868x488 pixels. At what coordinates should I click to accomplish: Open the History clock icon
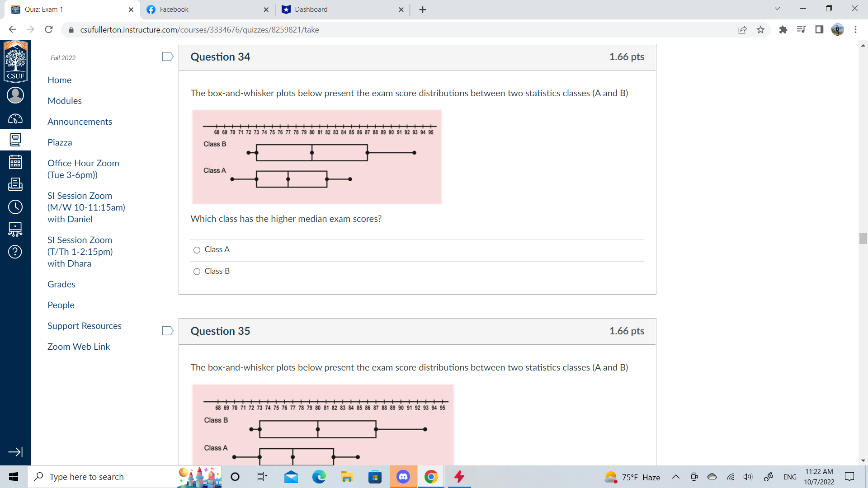click(15, 207)
